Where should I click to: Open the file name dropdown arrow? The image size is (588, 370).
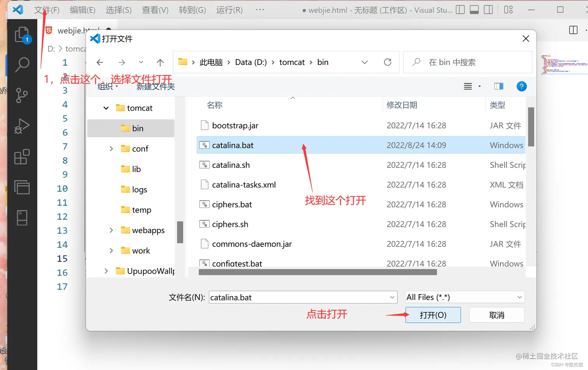392,297
